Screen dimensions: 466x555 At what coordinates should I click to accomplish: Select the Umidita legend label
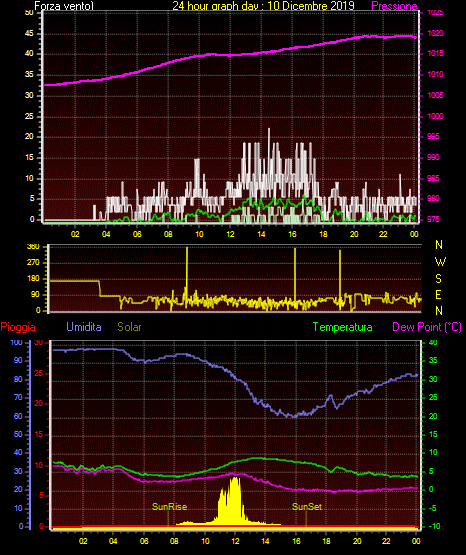84,327
